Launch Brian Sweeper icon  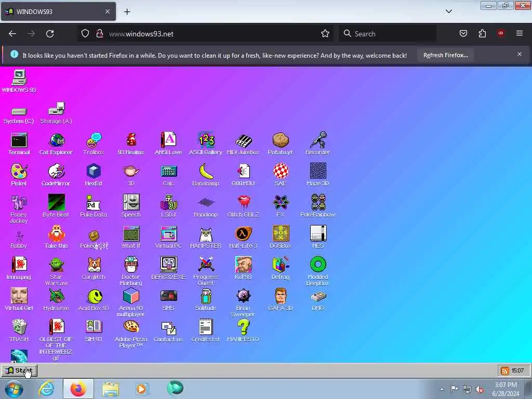coord(243,302)
